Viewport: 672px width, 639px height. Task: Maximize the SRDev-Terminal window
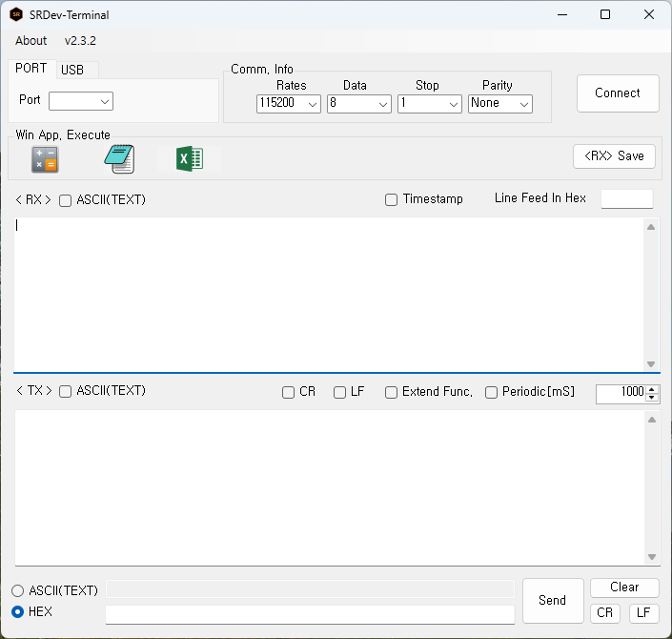point(605,14)
